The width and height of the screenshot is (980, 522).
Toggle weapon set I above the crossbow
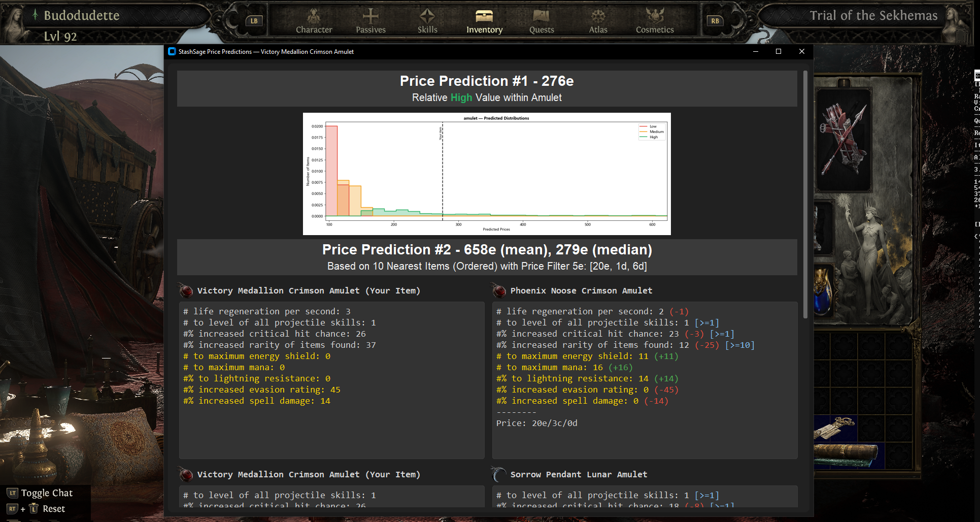pyautogui.click(x=843, y=83)
